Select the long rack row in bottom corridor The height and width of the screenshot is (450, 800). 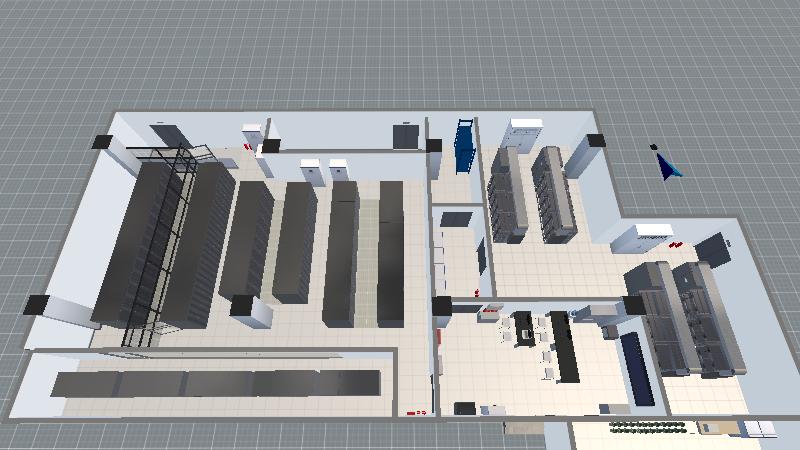[216, 383]
